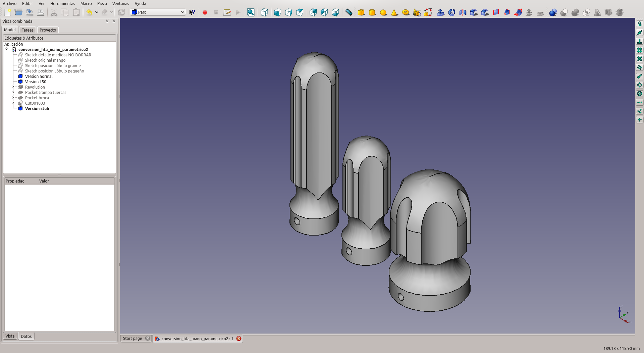Expand the Cut001003 node
644x353 pixels.
(13, 103)
